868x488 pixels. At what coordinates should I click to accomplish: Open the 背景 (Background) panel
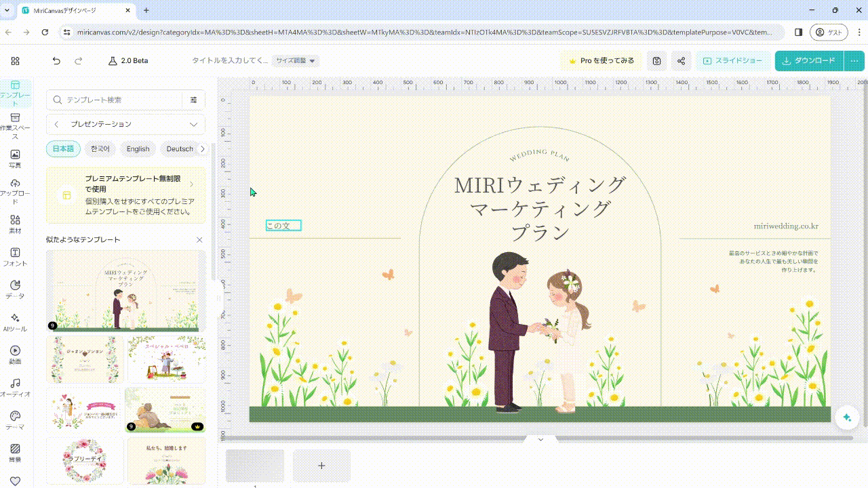click(x=15, y=452)
